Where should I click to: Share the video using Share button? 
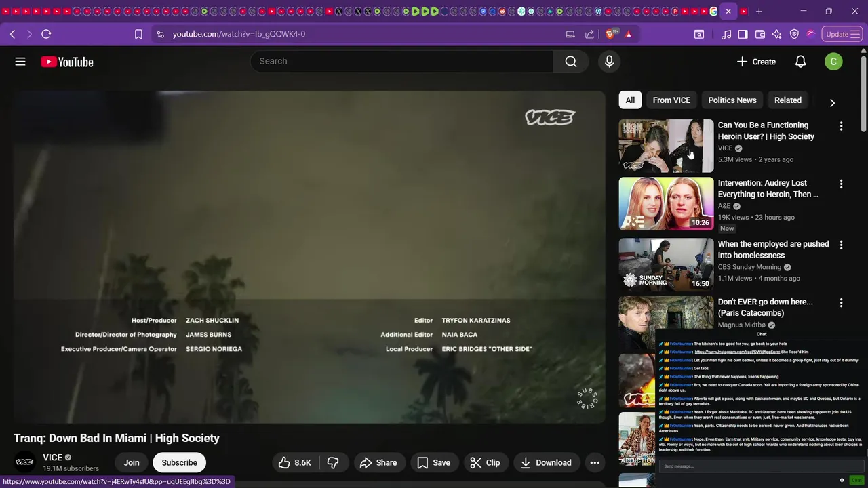coord(378,462)
